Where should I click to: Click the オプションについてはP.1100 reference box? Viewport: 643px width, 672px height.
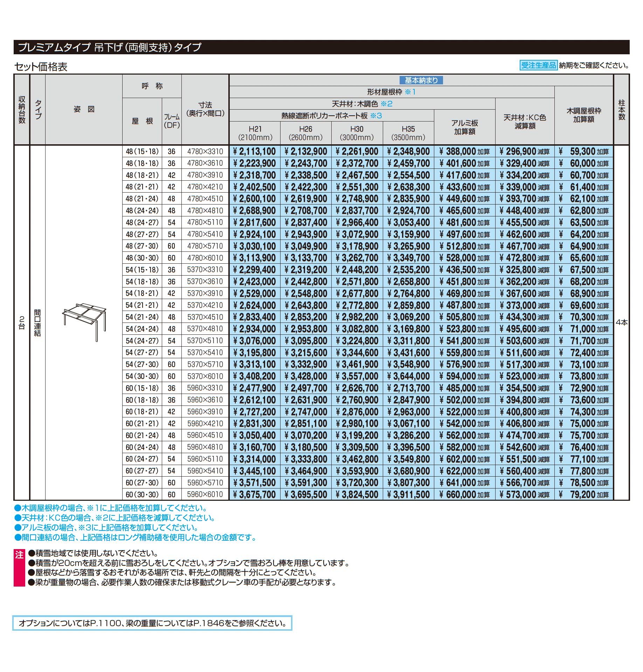point(152,623)
